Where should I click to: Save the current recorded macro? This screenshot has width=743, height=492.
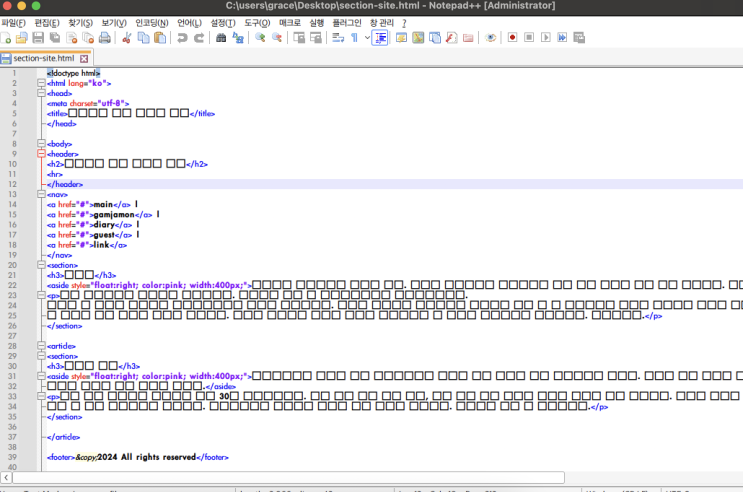tap(579, 37)
